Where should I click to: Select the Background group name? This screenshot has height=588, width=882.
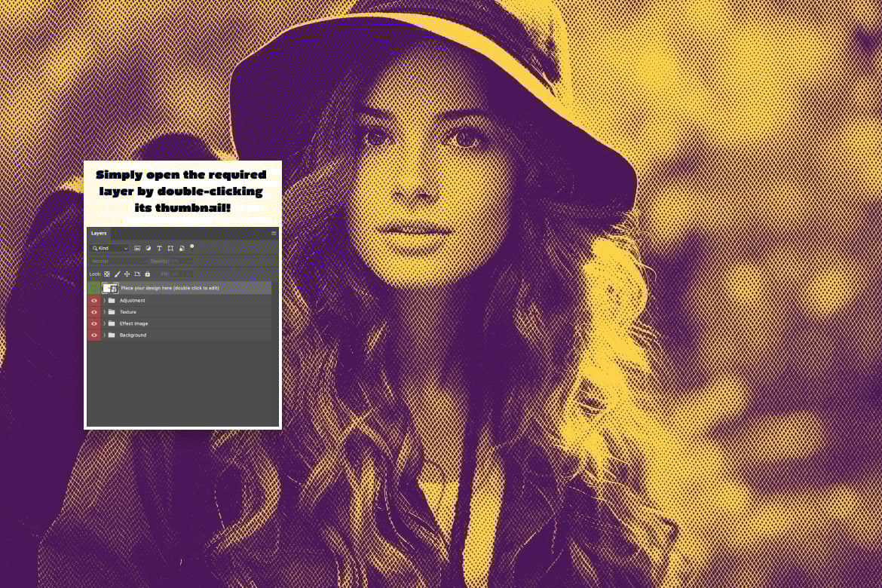(133, 335)
